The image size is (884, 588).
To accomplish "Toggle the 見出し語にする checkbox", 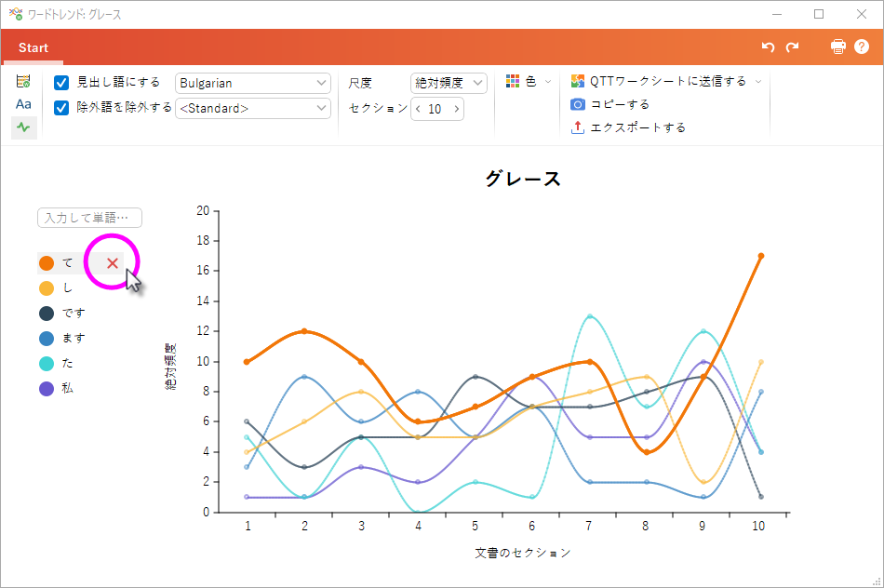I will click(x=62, y=83).
